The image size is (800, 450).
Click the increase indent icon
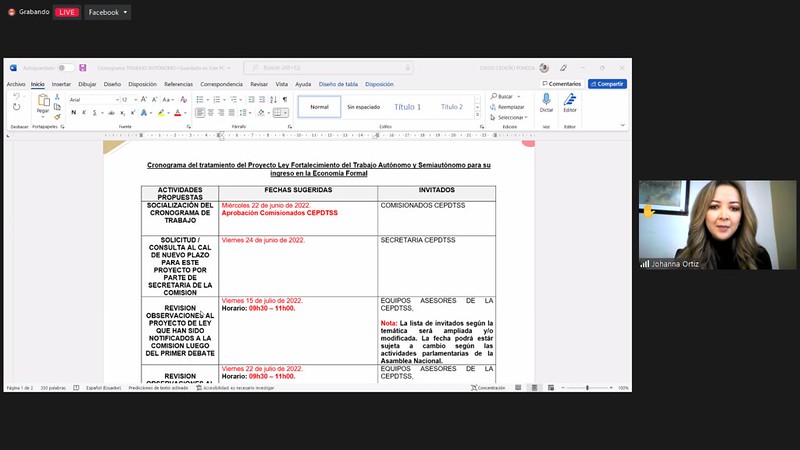click(262, 99)
